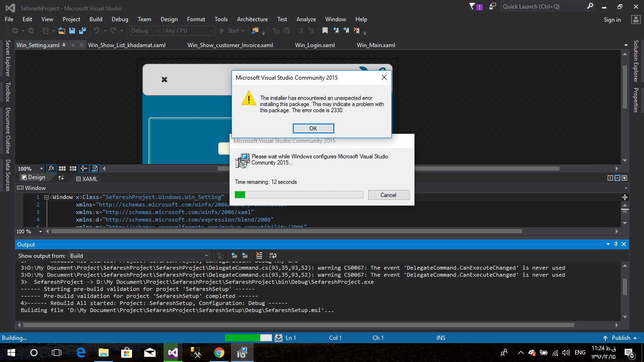The image size is (644, 362).
Task: Open the Debug menu
Action: [120, 19]
